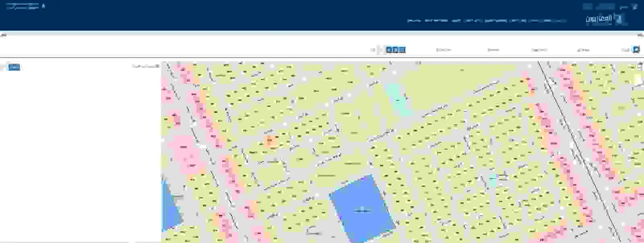Select the orange highlighted parcel on the map
644x243 pixels.
pos(270,140)
